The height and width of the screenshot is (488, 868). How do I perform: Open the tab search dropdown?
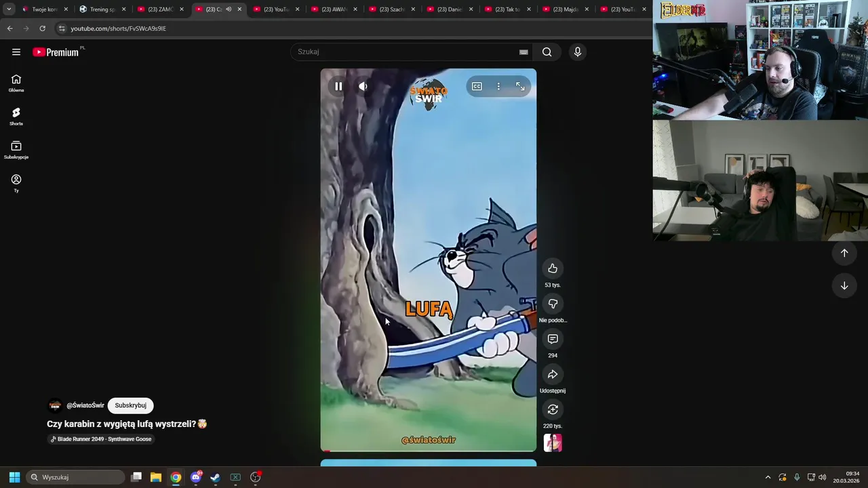pos(9,9)
